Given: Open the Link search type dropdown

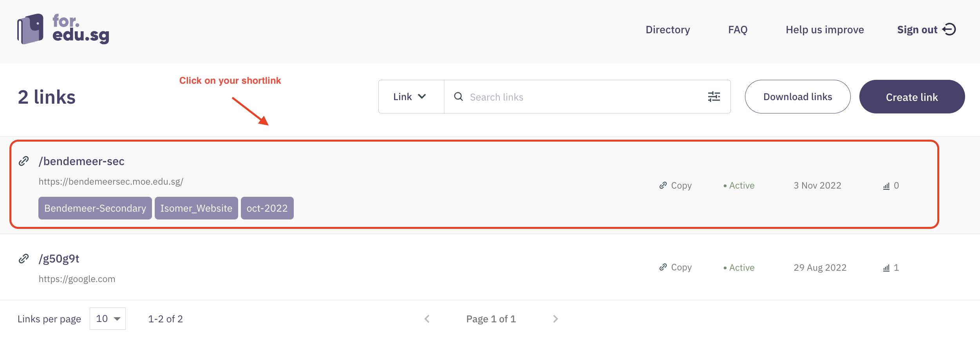Looking at the screenshot, I should tap(410, 97).
